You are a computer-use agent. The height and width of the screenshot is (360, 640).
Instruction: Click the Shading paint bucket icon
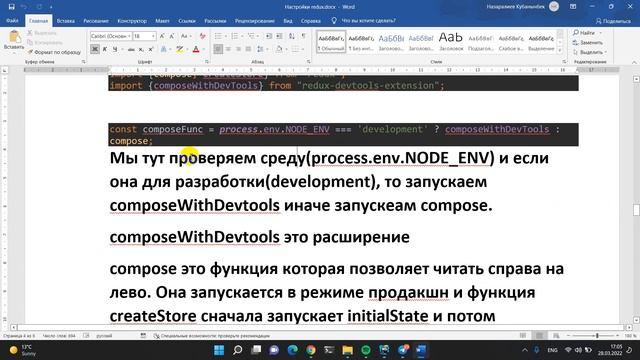[x=279, y=49]
